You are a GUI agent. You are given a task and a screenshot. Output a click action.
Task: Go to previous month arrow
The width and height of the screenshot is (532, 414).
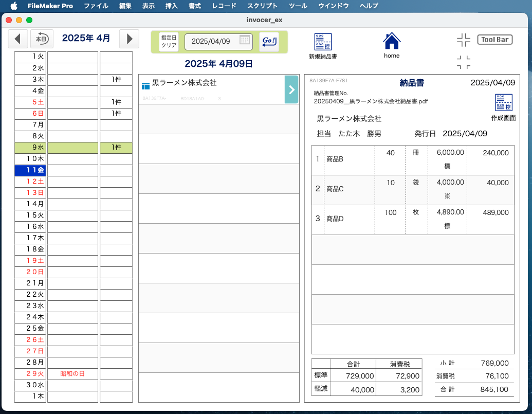coord(18,39)
